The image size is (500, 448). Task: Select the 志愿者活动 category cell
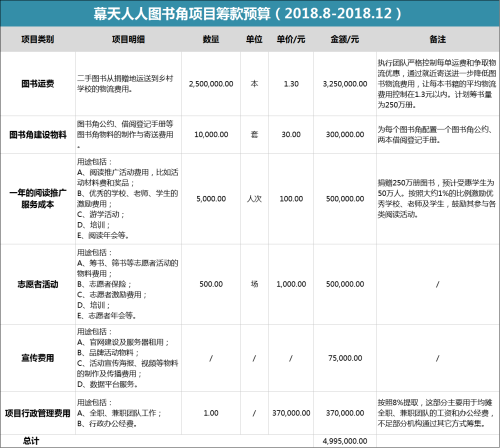coord(38,284)
